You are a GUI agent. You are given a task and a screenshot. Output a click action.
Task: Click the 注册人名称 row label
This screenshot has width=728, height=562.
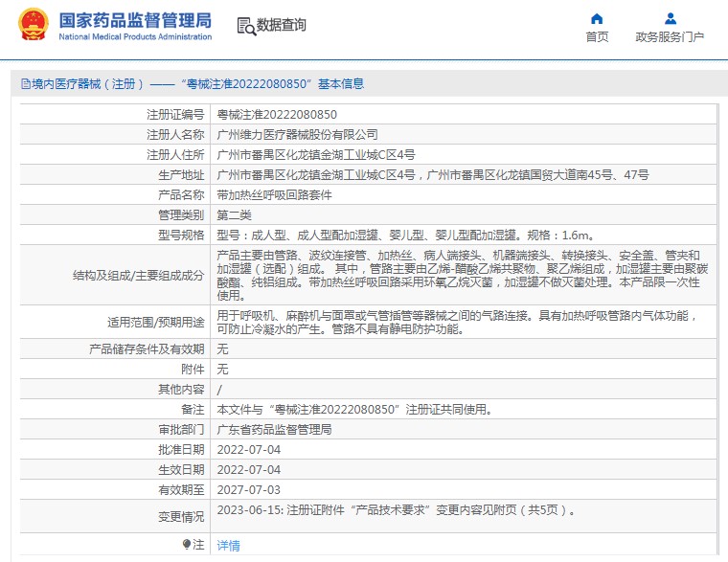pos(175,135)
